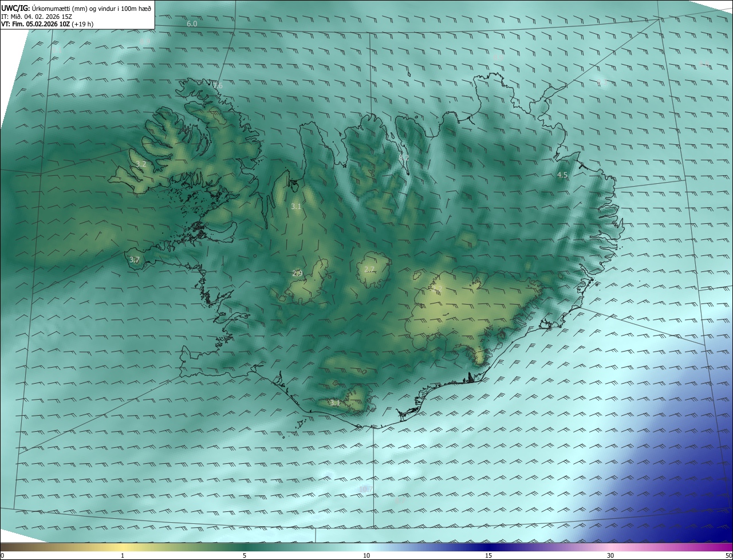Click the 7.6 value label on the map
Image resolution: width=733 pixels, height=560 pixels.
click(217, 86)
